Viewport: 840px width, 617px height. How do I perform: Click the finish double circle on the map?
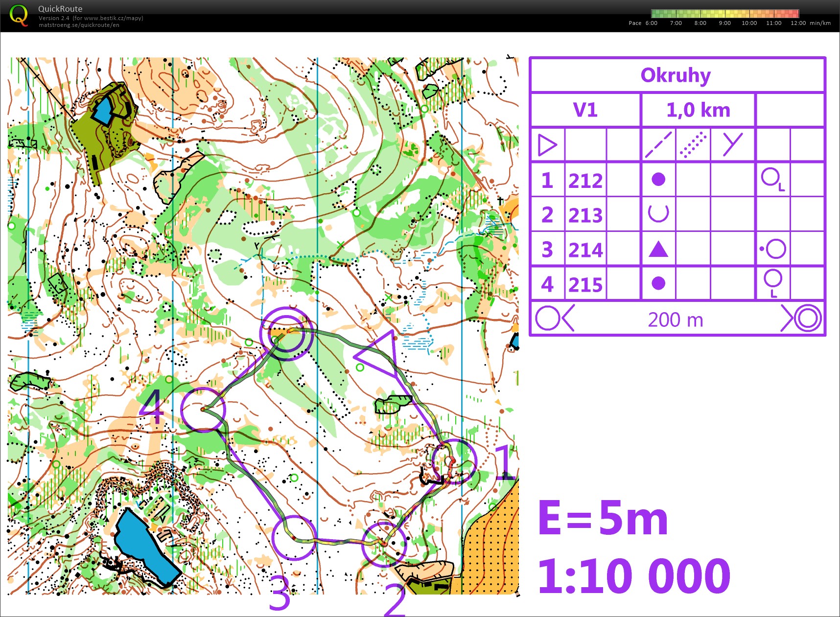[x=286, y=334]
